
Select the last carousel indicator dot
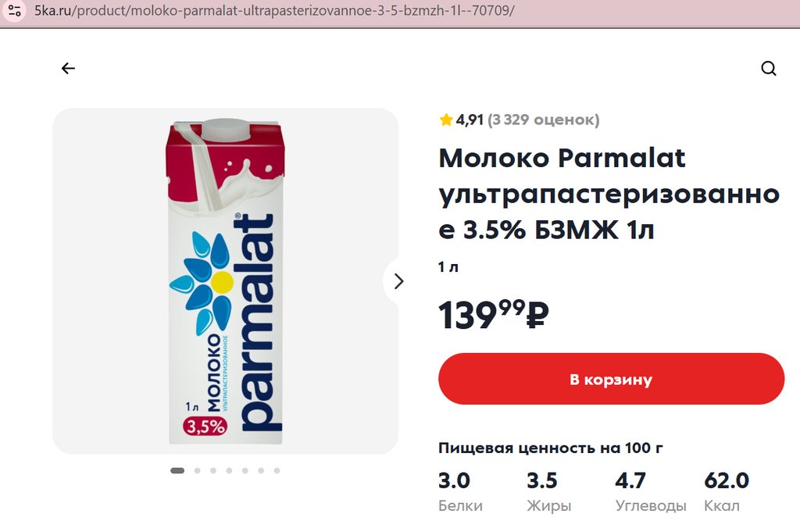(277, 470)
